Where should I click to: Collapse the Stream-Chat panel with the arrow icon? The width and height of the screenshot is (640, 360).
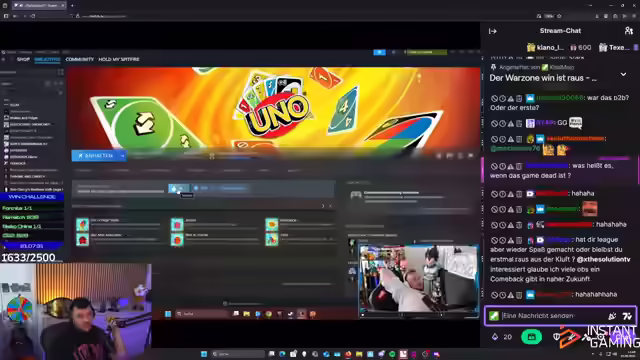point(493,31)
